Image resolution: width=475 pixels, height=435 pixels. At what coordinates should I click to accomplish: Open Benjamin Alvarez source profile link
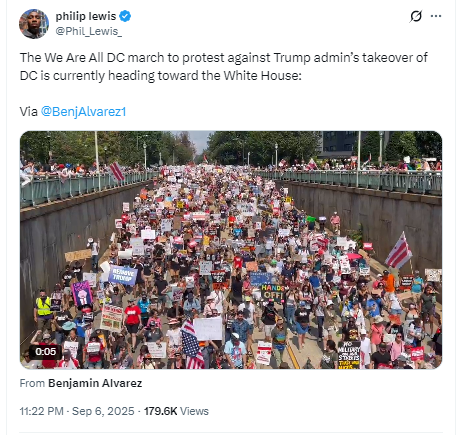(x=95, y=383)
